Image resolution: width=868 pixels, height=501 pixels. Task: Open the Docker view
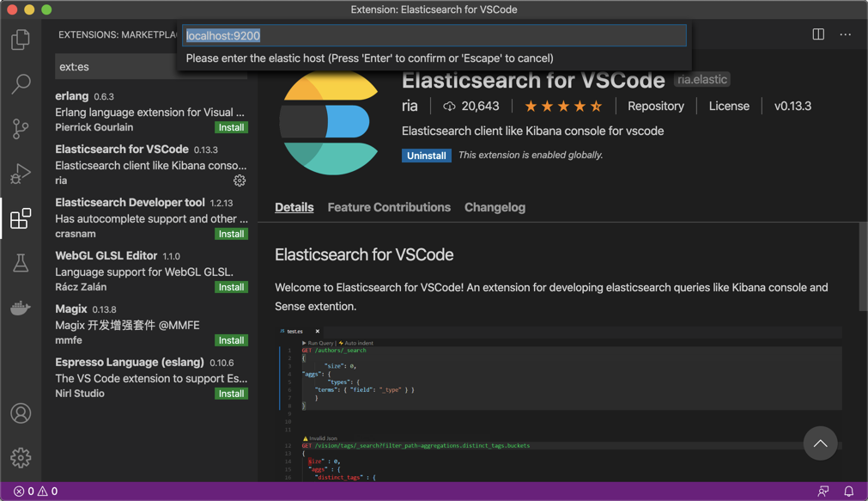click(x=21, y=308)
